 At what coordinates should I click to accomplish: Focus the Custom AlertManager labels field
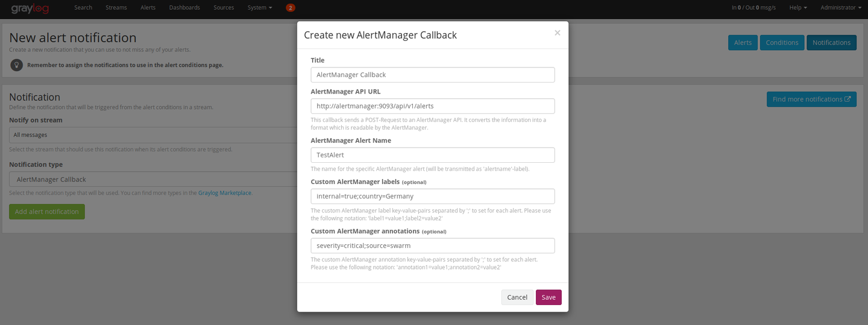pos(433,197)
